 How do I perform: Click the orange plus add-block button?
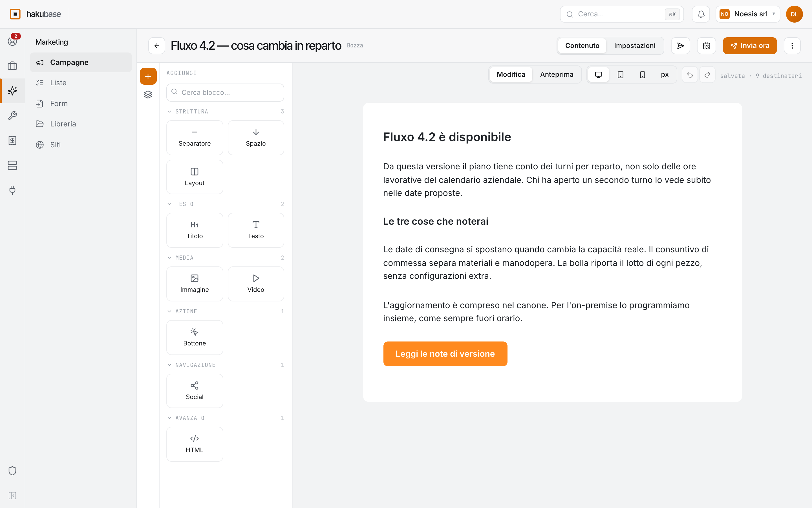[148, 76]
